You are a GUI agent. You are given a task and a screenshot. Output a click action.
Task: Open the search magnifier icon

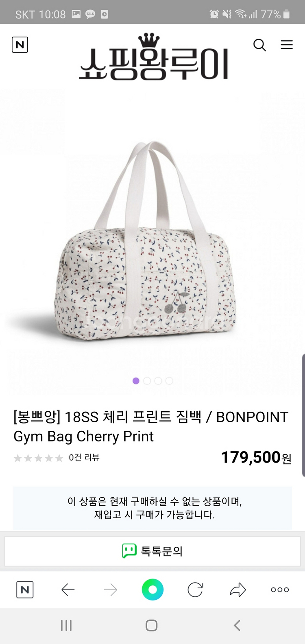[259, 45]
